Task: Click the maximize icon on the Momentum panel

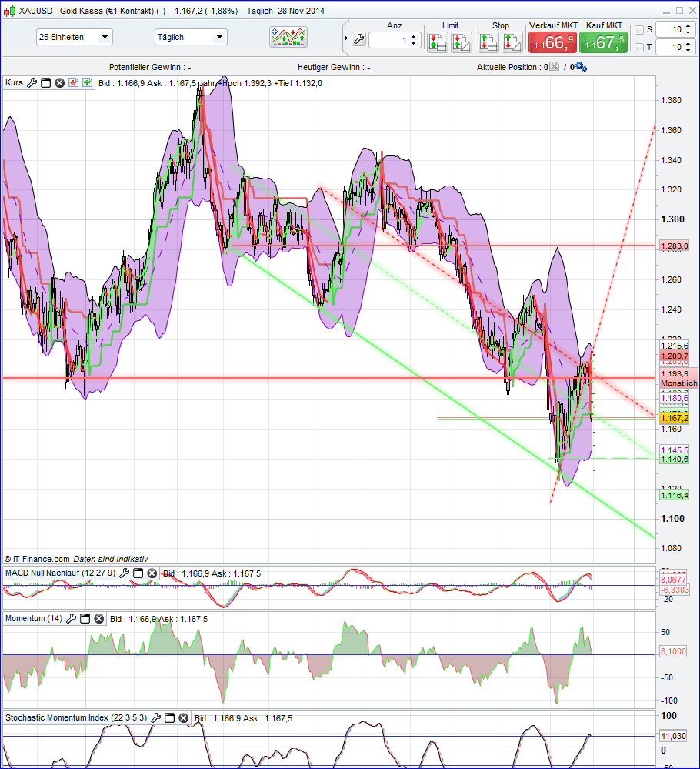Action: click(85, 618)
